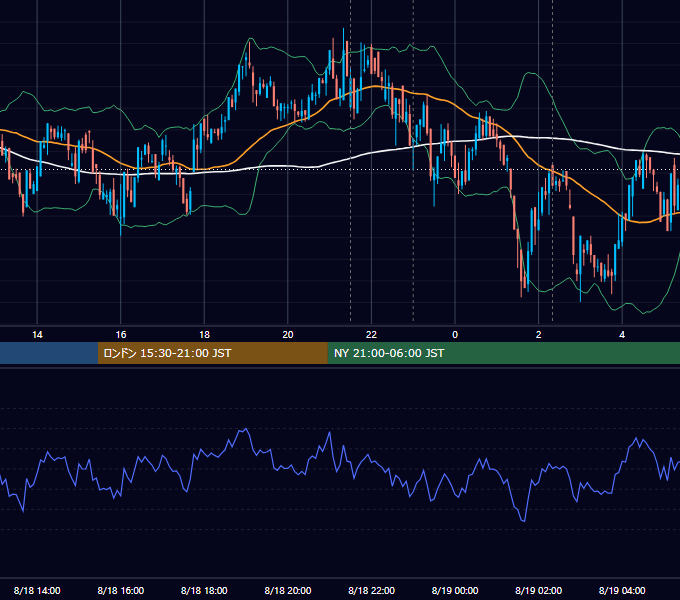This screenshot has width=680, height=600.
Task: Click the 8/18 14:00 time label
Action: point(37,590)
